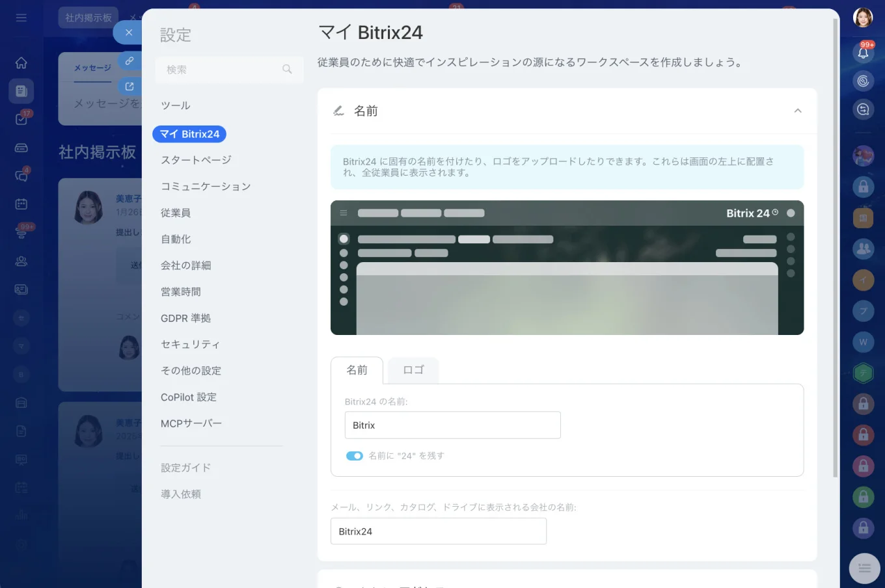Open the two-people group icon in the right bar

[x=864, y=248]
